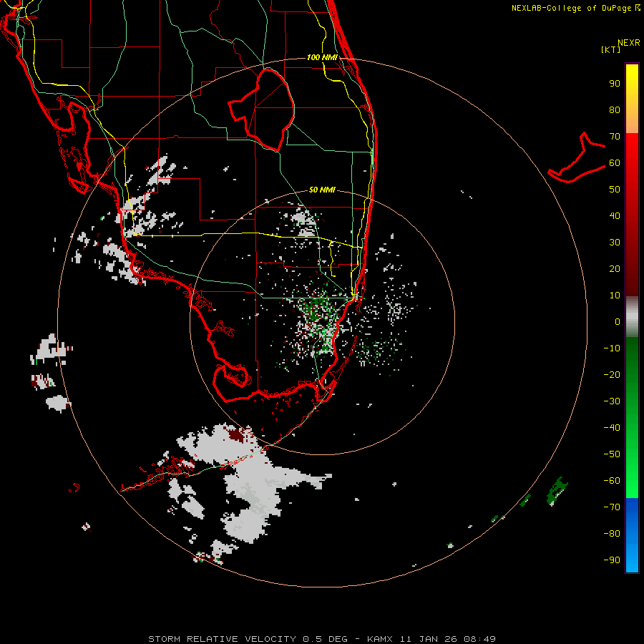644x644 pixels.
Task: Click the -90 value on the velocity scale
Action: pyautogui.click(x=612, y=560)
